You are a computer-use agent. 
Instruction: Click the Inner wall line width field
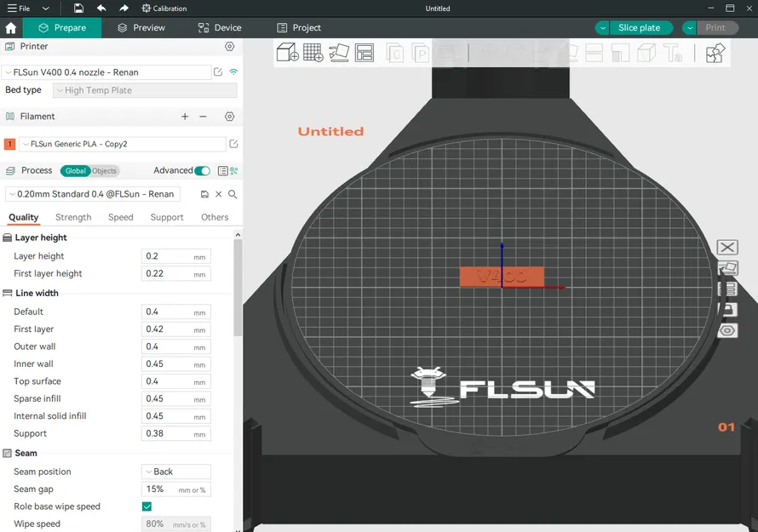(176, 363)
